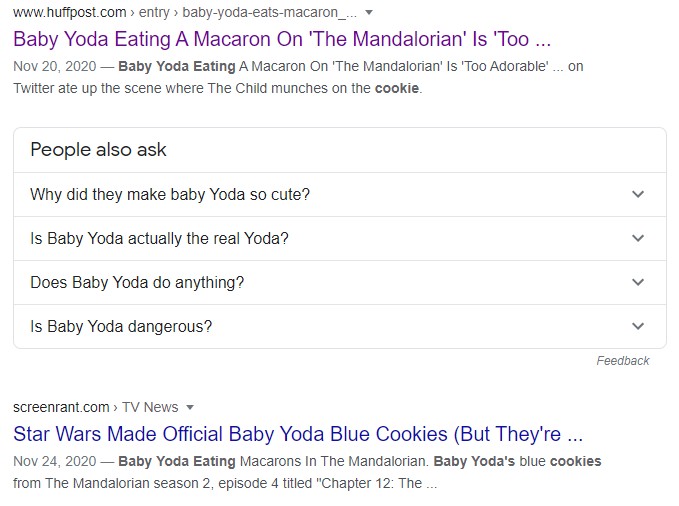Viewport: 679px width, 506px height.
Task: Expand 'Is Baby Yoda dangerous?' question
Action: click(121, 326)
